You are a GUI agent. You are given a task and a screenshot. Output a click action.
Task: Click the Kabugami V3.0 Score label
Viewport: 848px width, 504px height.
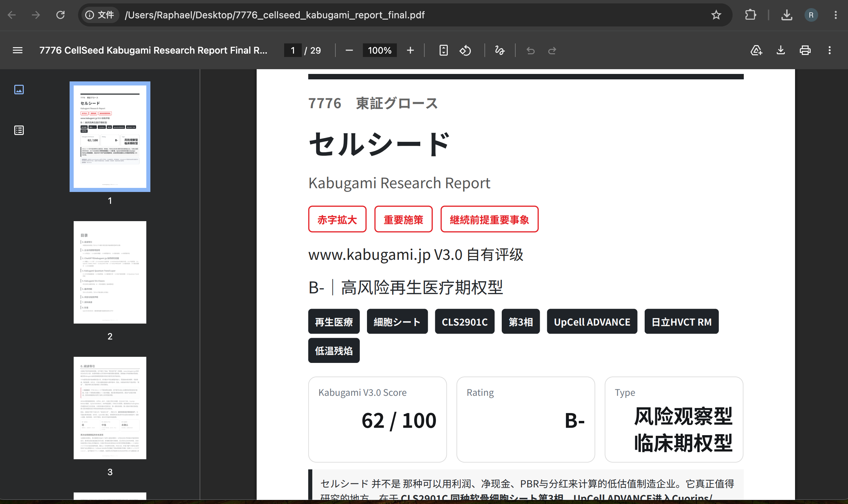click(x=362, y=392)
